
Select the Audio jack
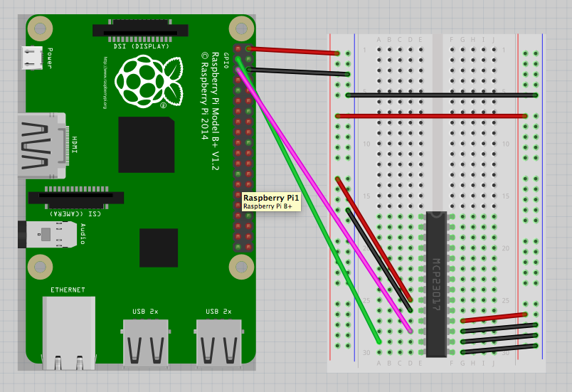tap(48, 234)
